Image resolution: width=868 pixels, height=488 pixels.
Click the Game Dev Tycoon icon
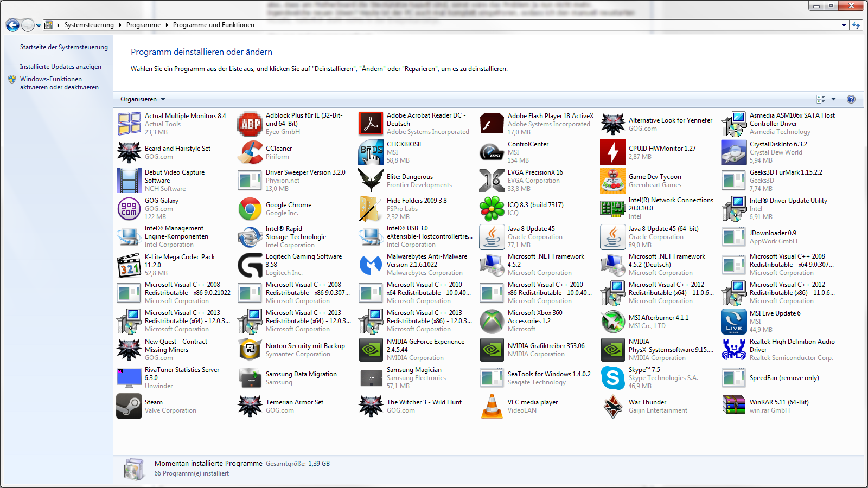pos(613,181)
